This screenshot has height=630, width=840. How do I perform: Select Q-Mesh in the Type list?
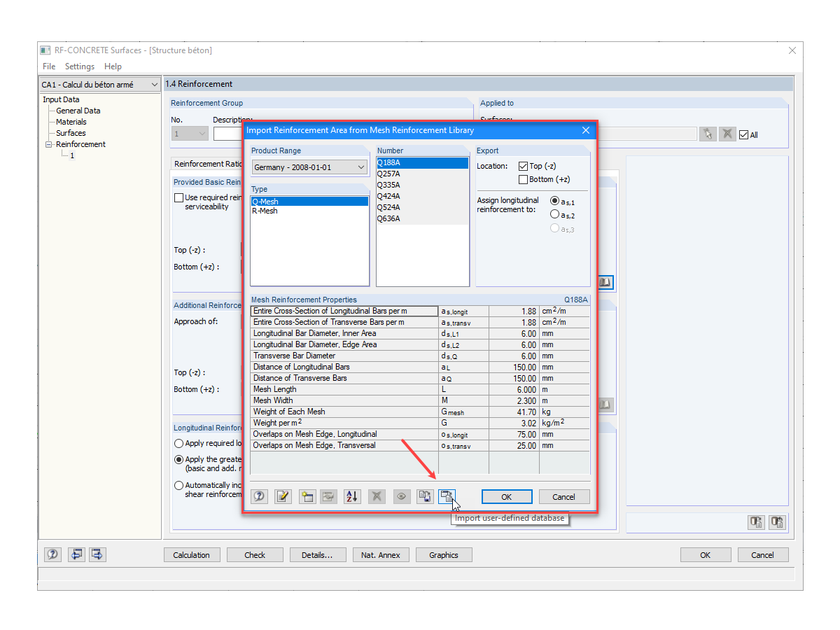(x=309, y=202)
